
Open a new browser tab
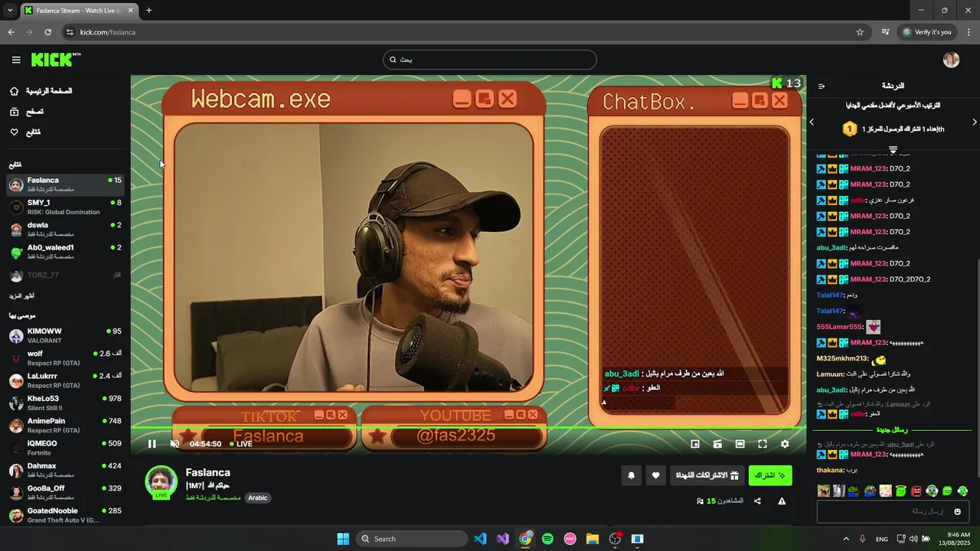pos(149,11)
